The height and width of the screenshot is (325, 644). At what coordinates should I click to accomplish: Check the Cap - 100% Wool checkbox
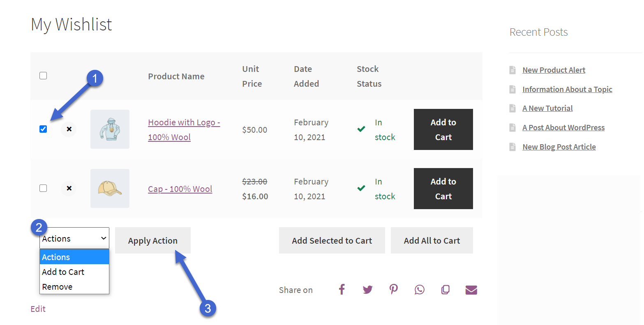pos(43,188)
